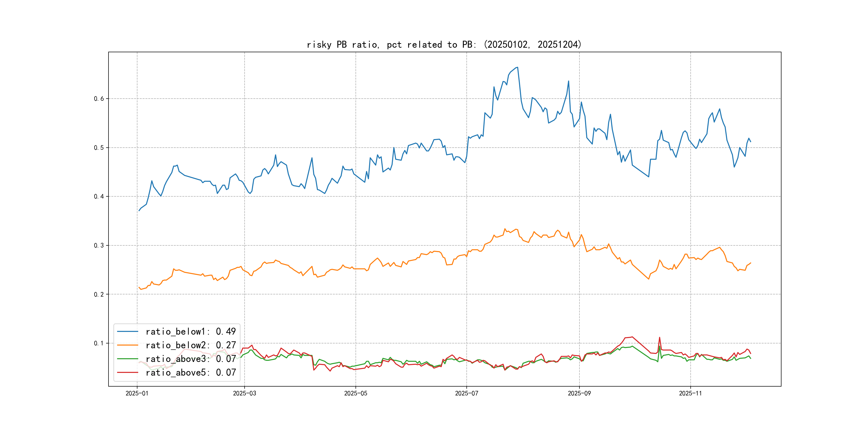868x434 pixels.
Task: Click the 0.6 y-axis tick label
Action: 99,99
